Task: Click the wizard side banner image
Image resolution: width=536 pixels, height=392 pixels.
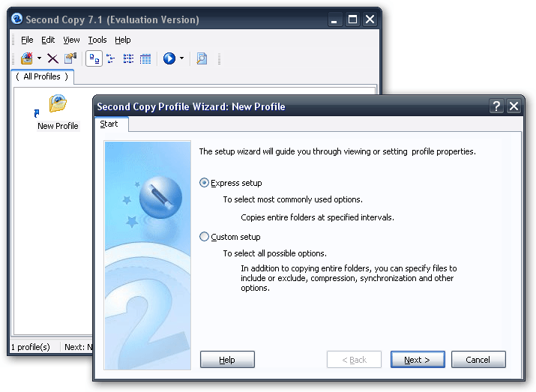Action: coord(148,256)
